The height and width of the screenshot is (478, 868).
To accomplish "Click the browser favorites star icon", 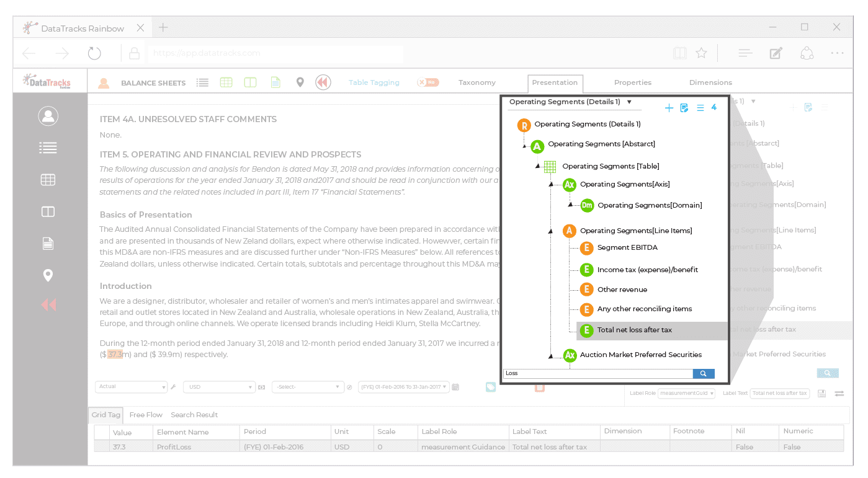I will click(x=702, y=53).
